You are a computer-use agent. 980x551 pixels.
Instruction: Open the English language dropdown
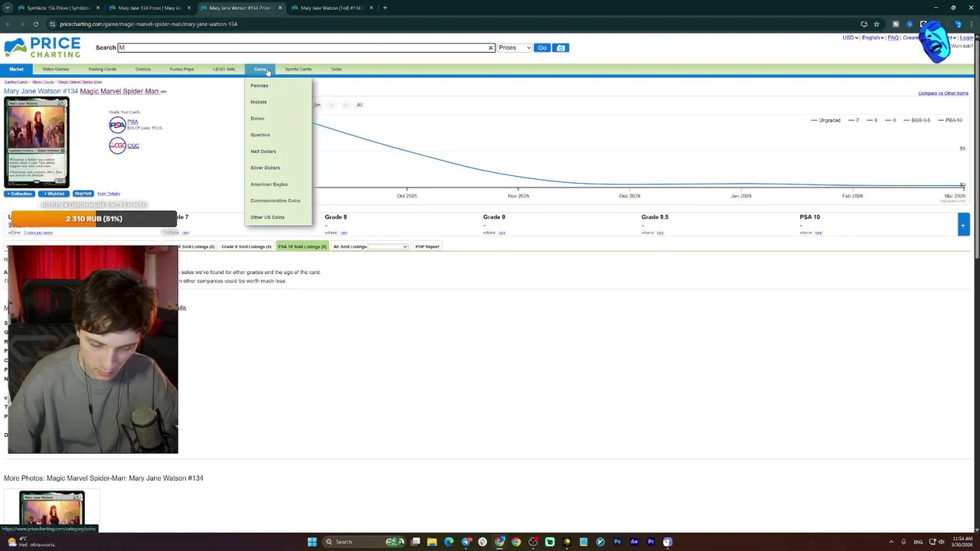pos(873,37)
